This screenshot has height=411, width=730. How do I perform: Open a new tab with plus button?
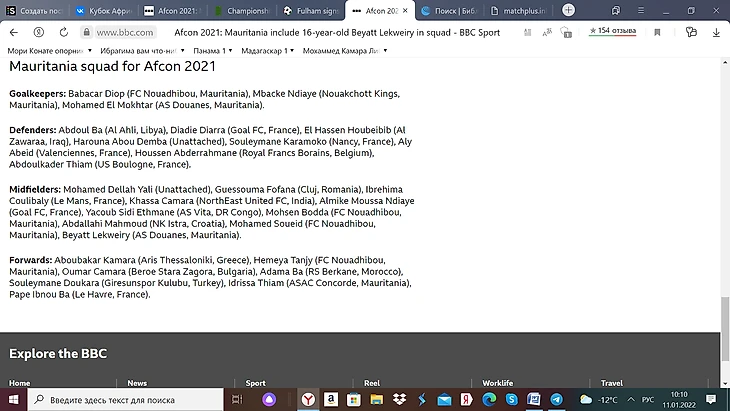click(568, 10)
